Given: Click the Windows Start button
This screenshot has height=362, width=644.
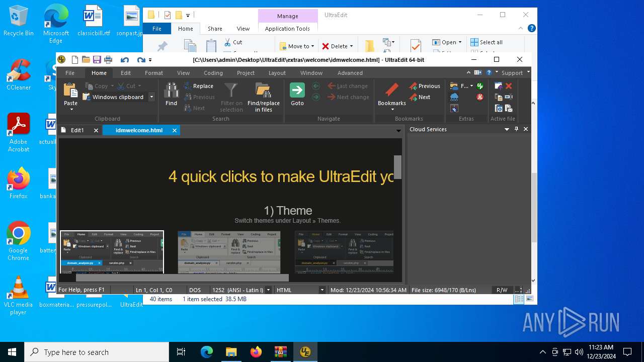Looking at the screenshot, I should coord(12,352).
